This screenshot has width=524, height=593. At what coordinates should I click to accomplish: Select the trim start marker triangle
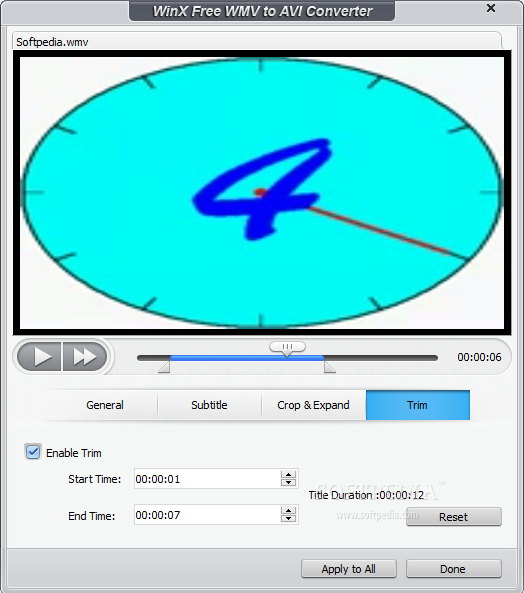click(x=164, y=367)
